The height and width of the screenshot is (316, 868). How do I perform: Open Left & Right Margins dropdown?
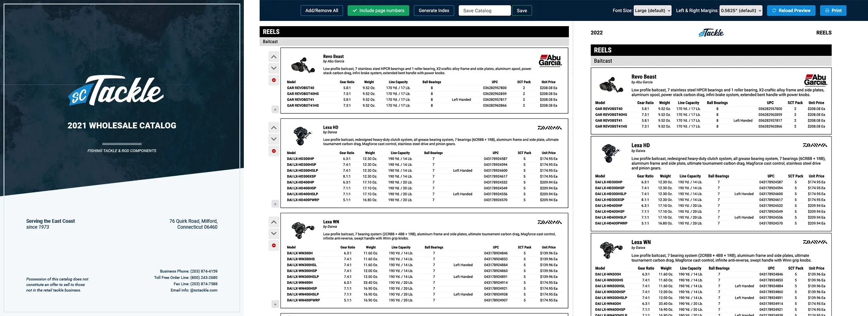coord(741,11)
